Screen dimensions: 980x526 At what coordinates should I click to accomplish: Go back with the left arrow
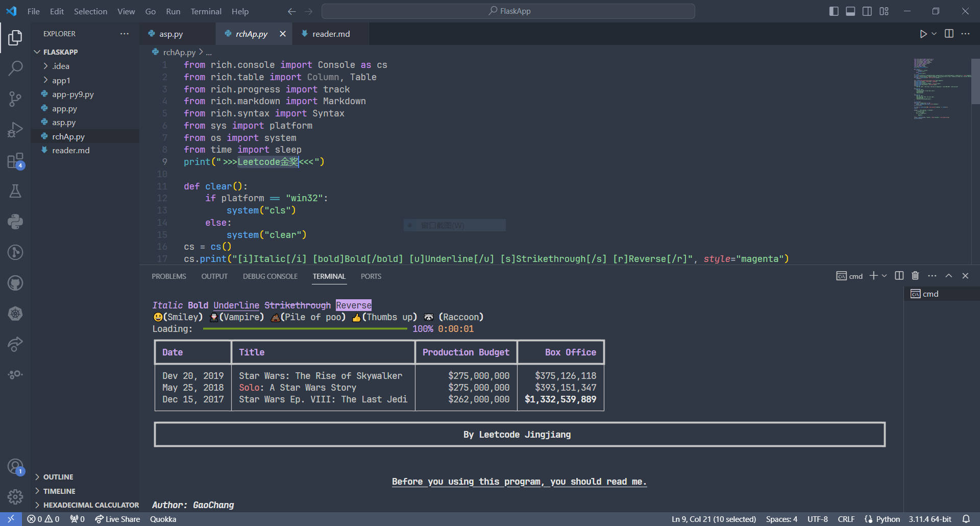[x=291, y=11]
